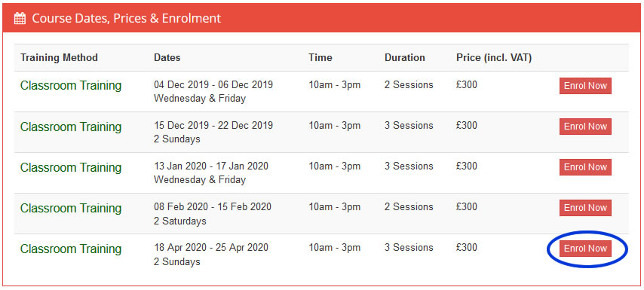Select the 2 Saturdays date text
This screenshot has height=290, width=644.
(180, 221)
